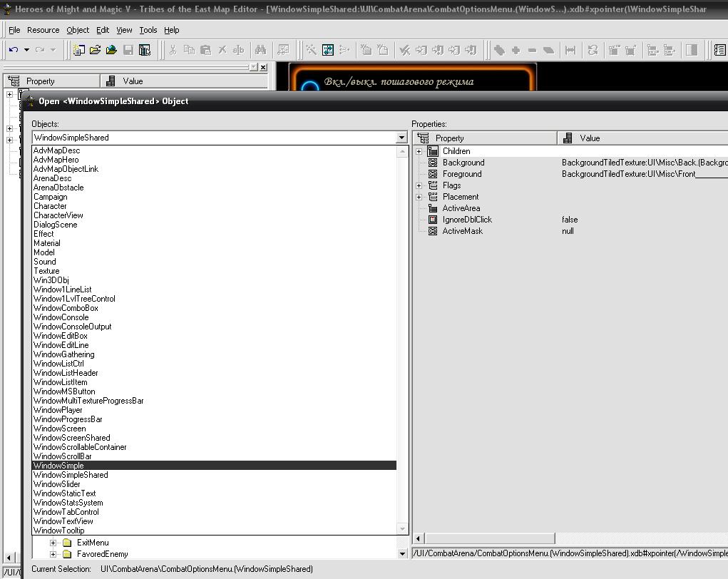Click the grey plus toolbar icon
Viewport: 728px width, 579px height.
click(x=516, y=50)
